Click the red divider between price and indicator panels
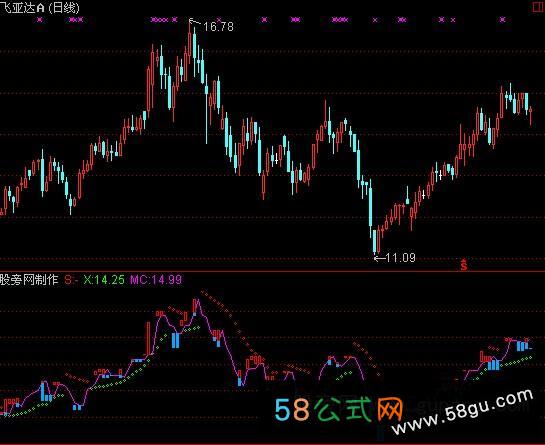The image size is (545, 445). pyautogui.click(x=272, y=272)
